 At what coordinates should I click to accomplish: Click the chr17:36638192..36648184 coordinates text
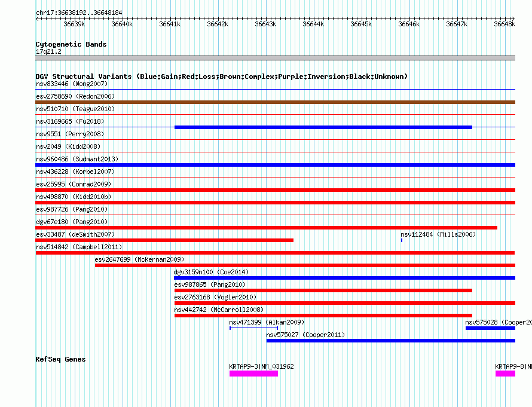[79, 13]
